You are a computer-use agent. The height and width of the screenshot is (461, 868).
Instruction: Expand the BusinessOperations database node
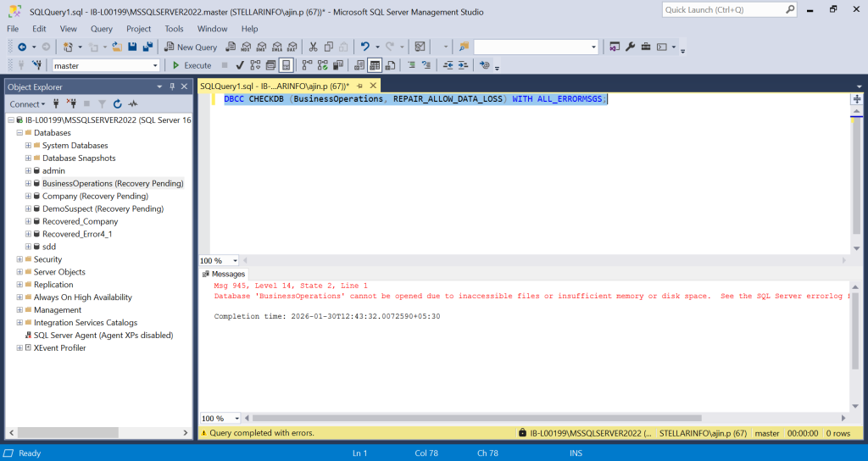point(28,183)
